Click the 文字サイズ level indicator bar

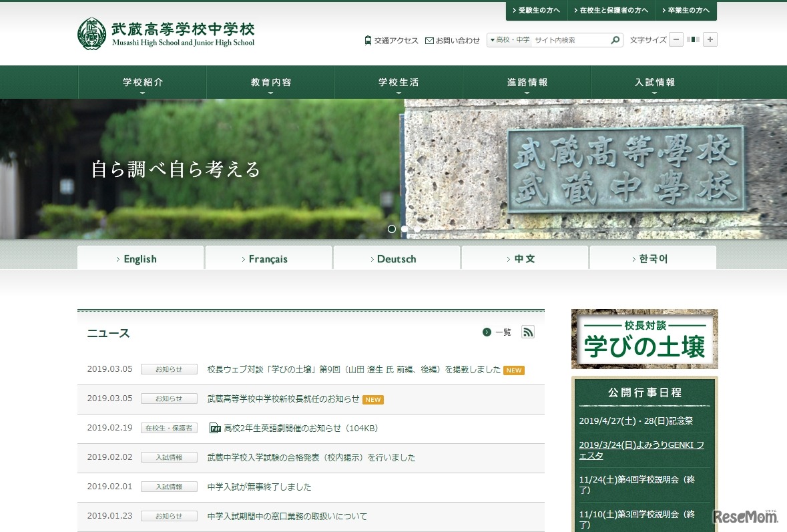coord(693,39)
